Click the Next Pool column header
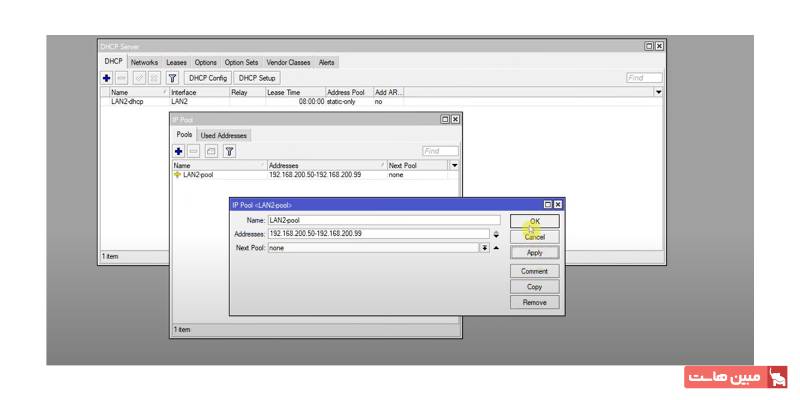 (x=417, y=166)
